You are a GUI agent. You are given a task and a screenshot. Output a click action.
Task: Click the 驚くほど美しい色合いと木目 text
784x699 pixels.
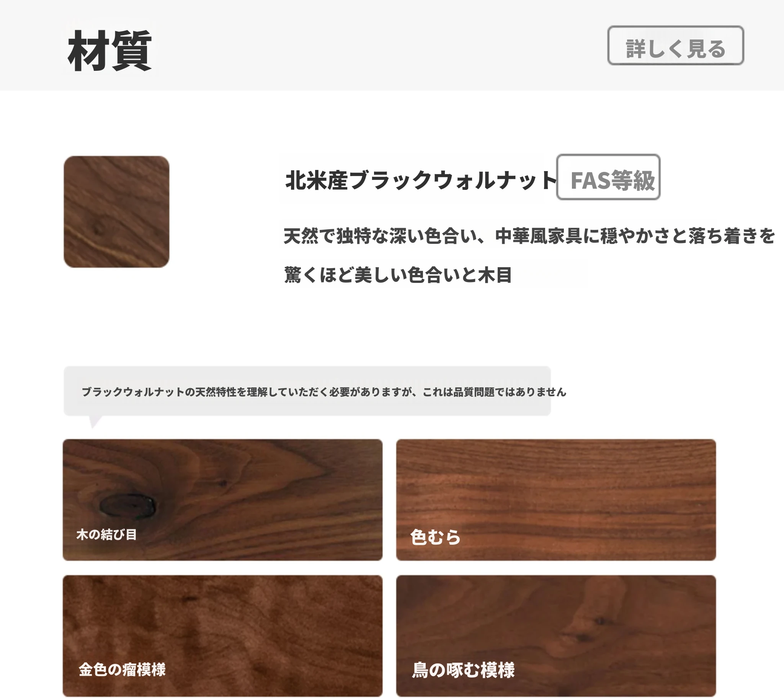[x=398, y=275]
